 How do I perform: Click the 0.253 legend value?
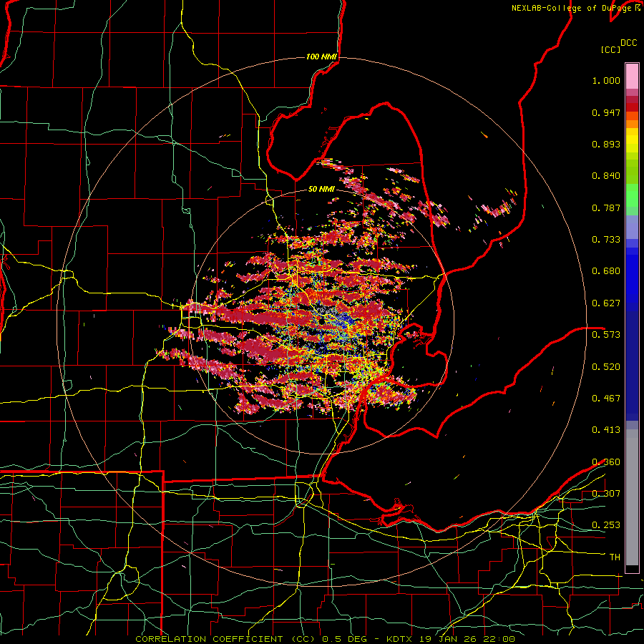(606, 525)
